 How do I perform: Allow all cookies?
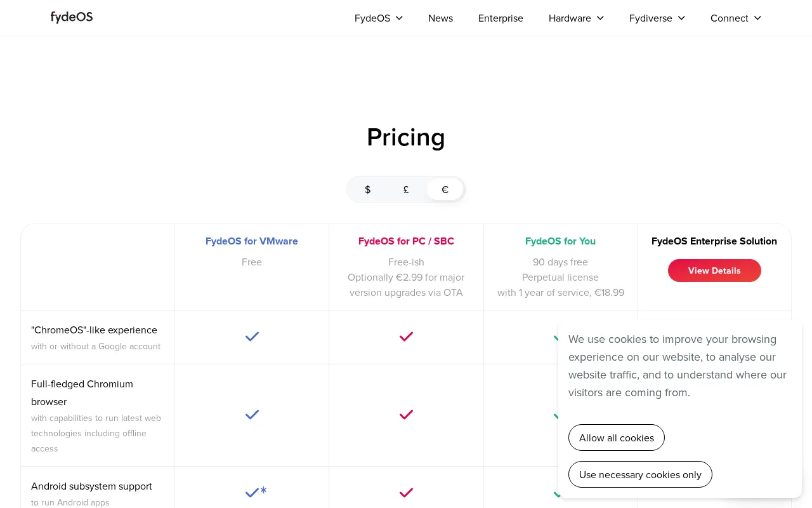617,438
